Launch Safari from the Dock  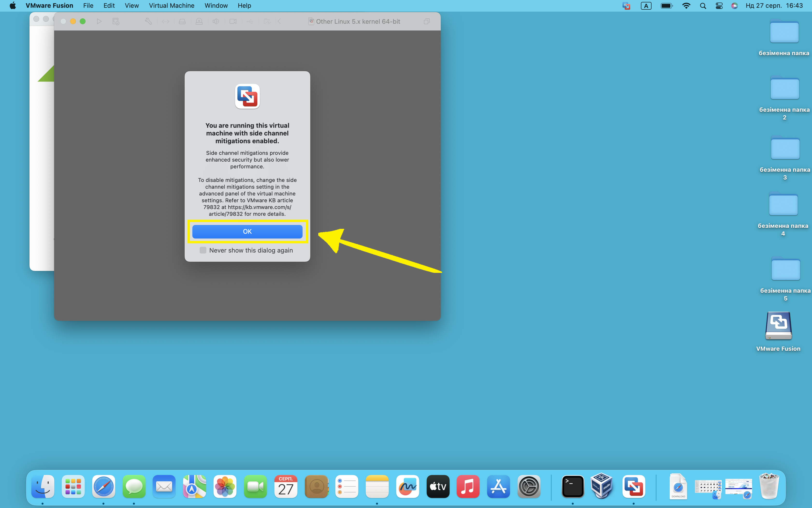[104, 486]
